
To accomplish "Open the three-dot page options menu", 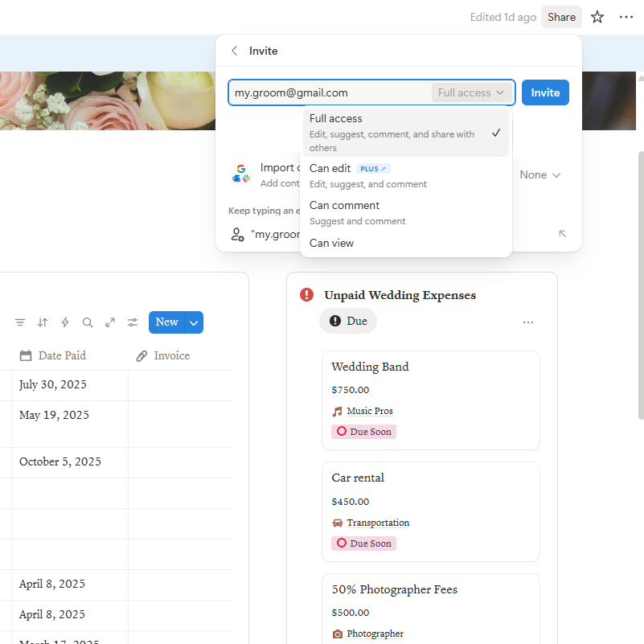I will 626,17.
